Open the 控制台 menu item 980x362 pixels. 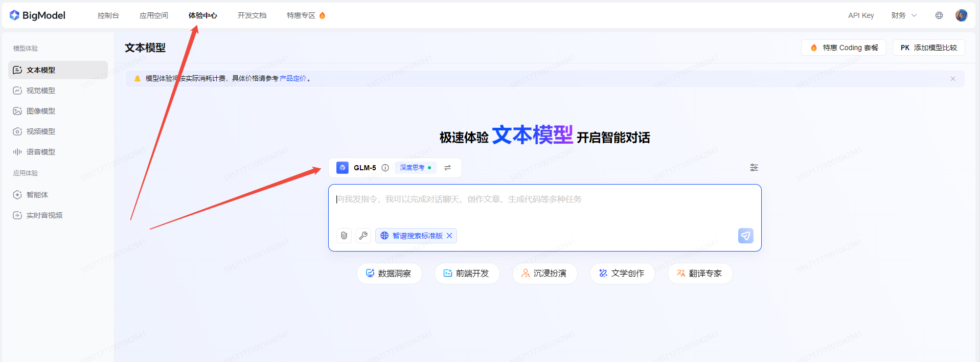pos(108,15)
